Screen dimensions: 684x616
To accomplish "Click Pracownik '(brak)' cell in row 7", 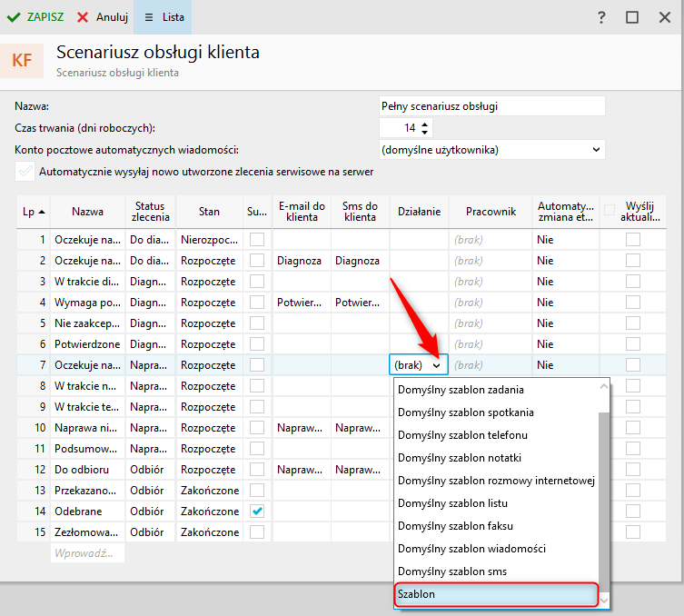I will coord(491,364).
